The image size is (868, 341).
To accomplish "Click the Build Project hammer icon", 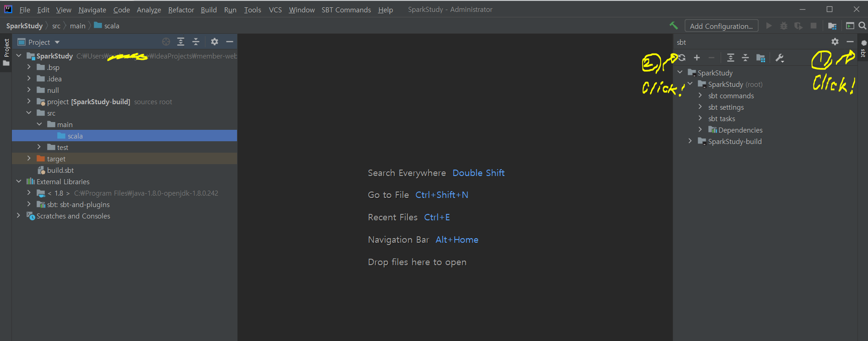I will 674,26.
